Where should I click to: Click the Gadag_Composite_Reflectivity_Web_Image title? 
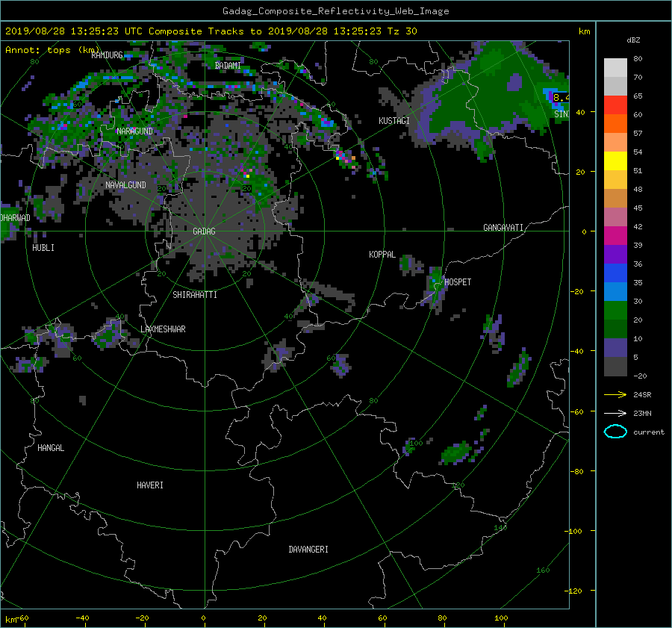click(335, 11)
